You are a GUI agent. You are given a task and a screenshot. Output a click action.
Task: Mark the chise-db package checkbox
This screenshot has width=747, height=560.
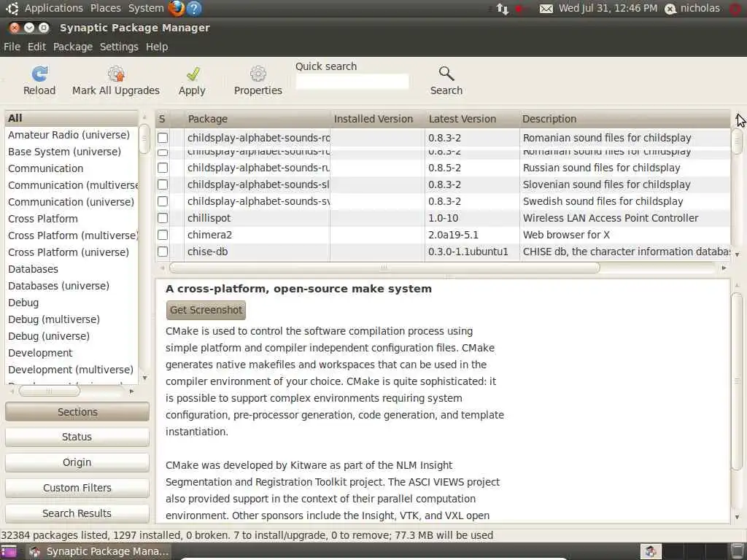coord(163,252)
